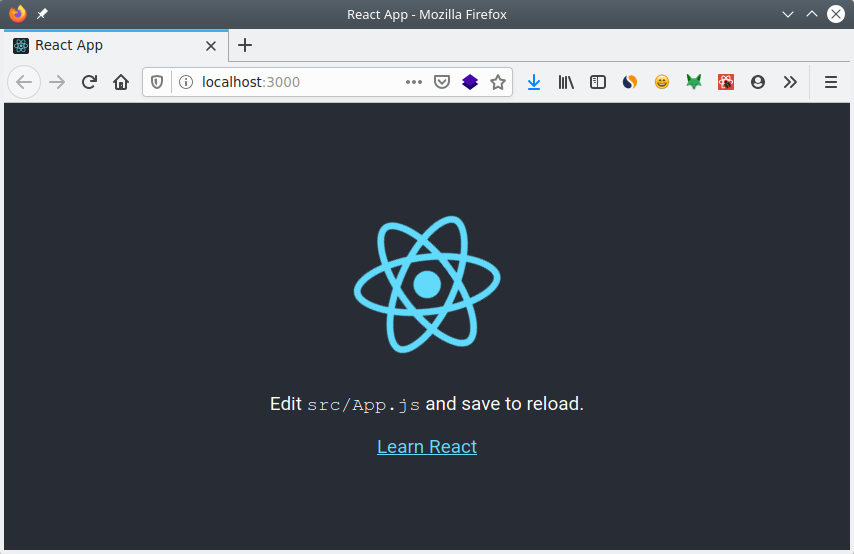Open the Library bookmarks and history menu

(566, 82)
